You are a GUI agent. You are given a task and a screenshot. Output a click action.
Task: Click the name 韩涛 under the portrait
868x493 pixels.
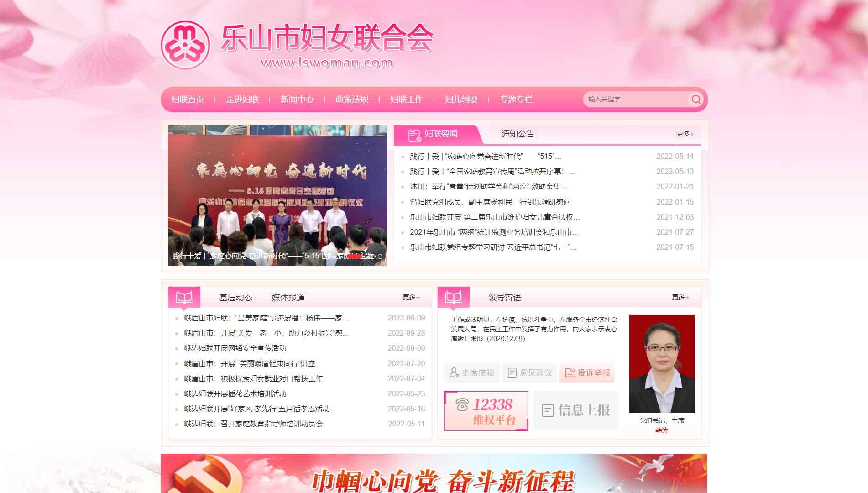[x=662, y=430]
